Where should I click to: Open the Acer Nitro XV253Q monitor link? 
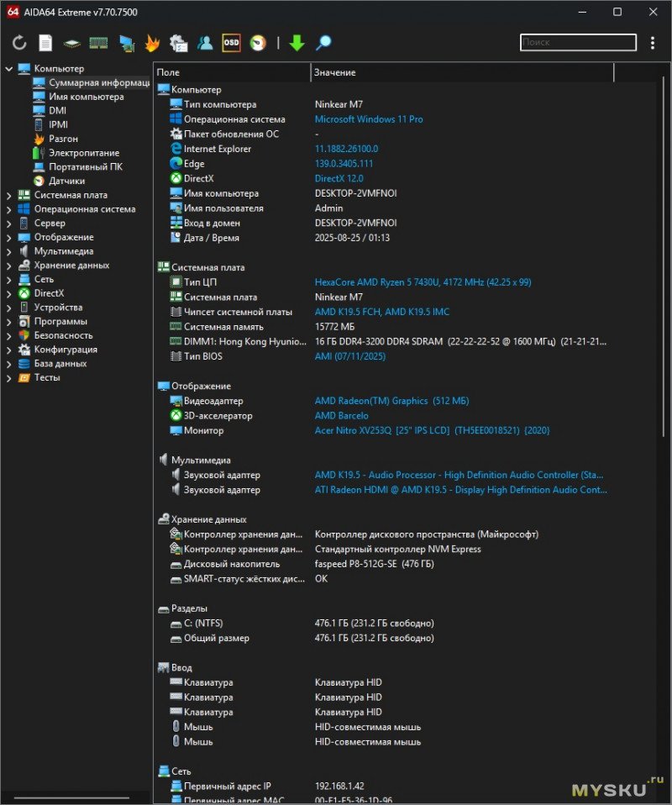pos(433,430)
